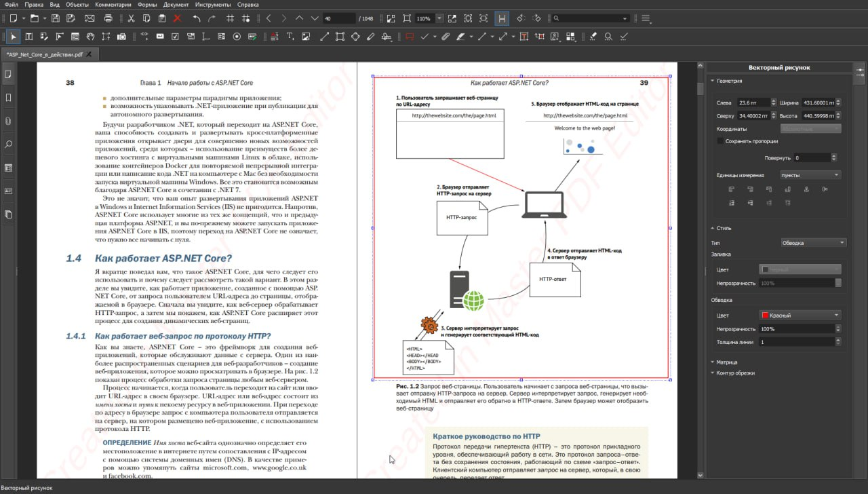
Task: Open the Тип dropdown showing Обводка
Action: 812,242
